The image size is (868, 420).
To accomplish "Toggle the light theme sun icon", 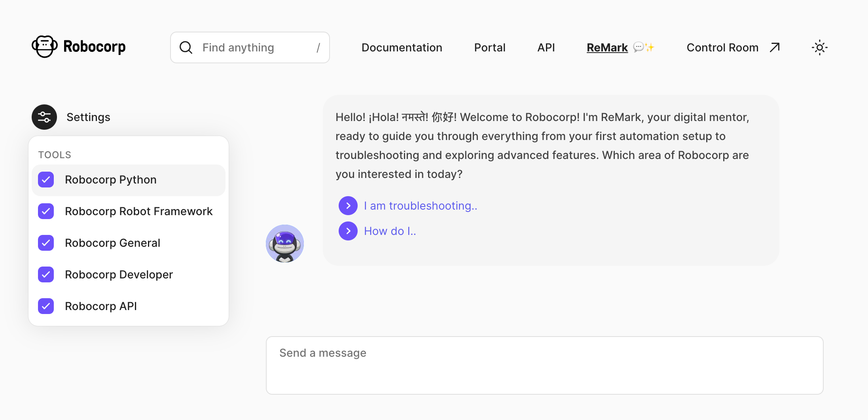I will click(819, 47).
